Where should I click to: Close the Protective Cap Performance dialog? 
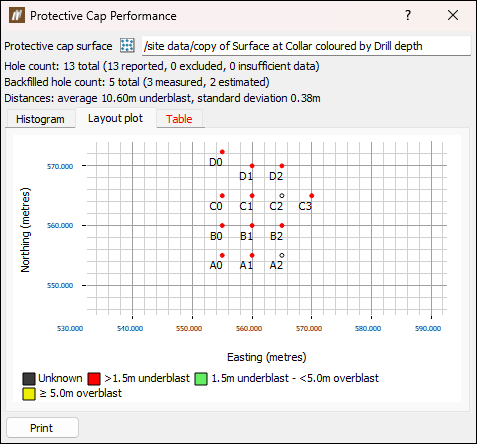pyautogui.click(x=453, y=15)
